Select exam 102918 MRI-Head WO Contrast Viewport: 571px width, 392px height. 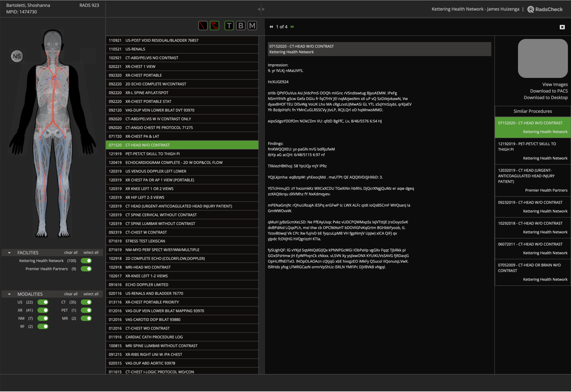(x=182, y=267)
